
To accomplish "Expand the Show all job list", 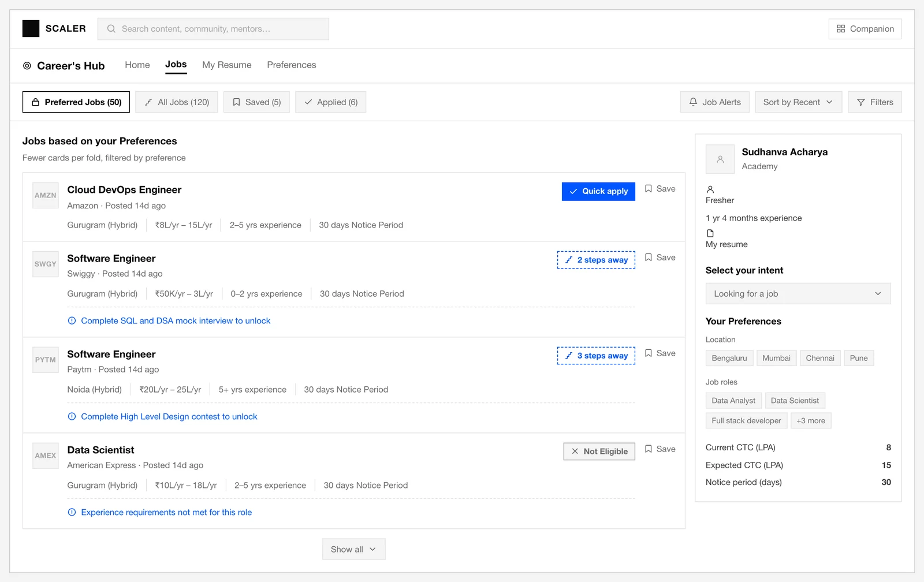I will tap(353, 550).
